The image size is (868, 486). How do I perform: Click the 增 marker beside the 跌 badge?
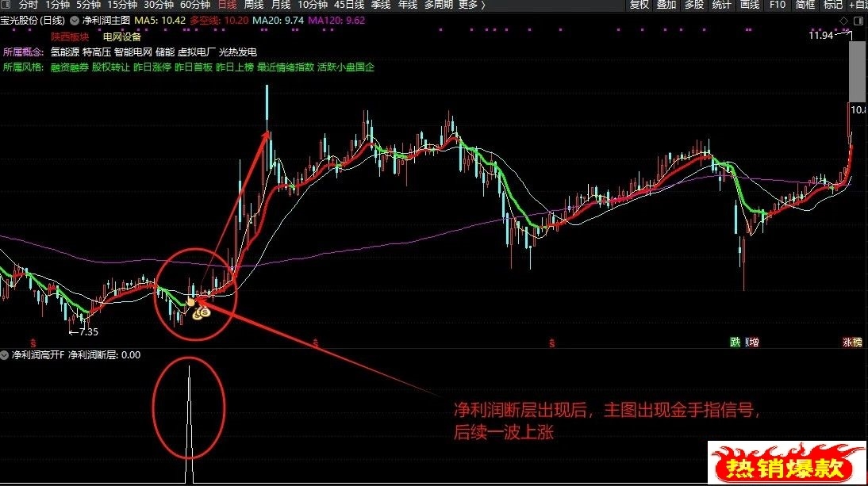point(752,342)
